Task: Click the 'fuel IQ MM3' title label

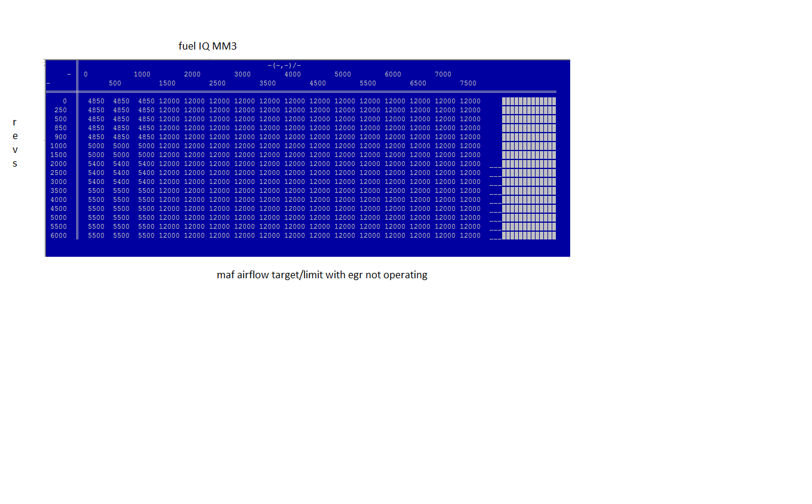Action: [208, 46]
